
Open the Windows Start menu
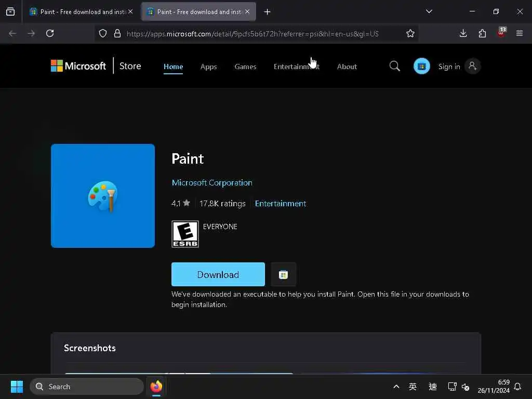click(17, 387)
